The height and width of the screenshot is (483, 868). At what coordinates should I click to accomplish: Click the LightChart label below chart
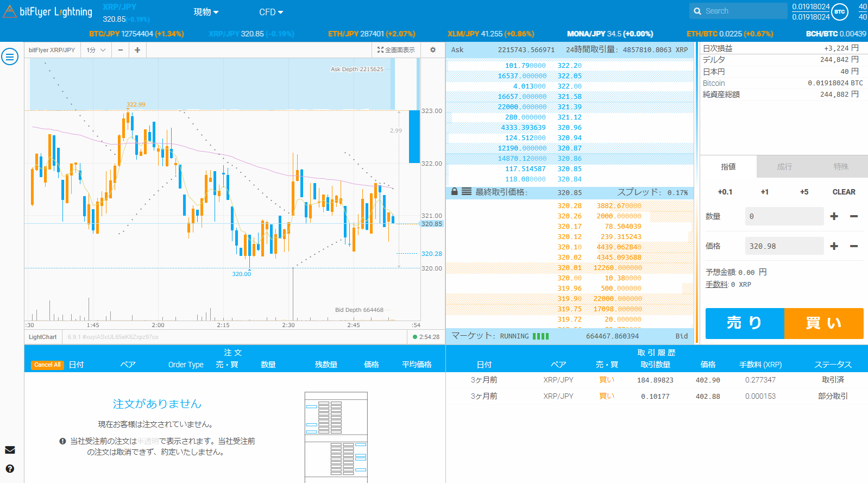click(x=42, y=337)
